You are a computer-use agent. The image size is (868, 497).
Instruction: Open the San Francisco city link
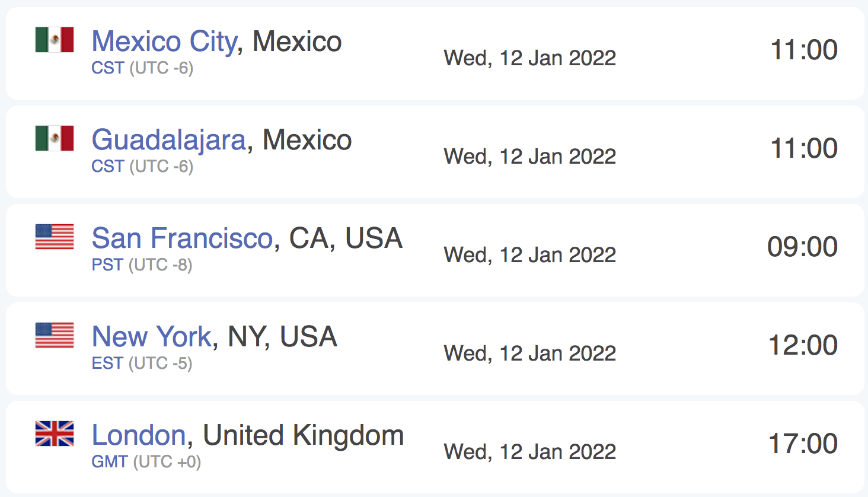pyautogui.click(x=182, y=238)
